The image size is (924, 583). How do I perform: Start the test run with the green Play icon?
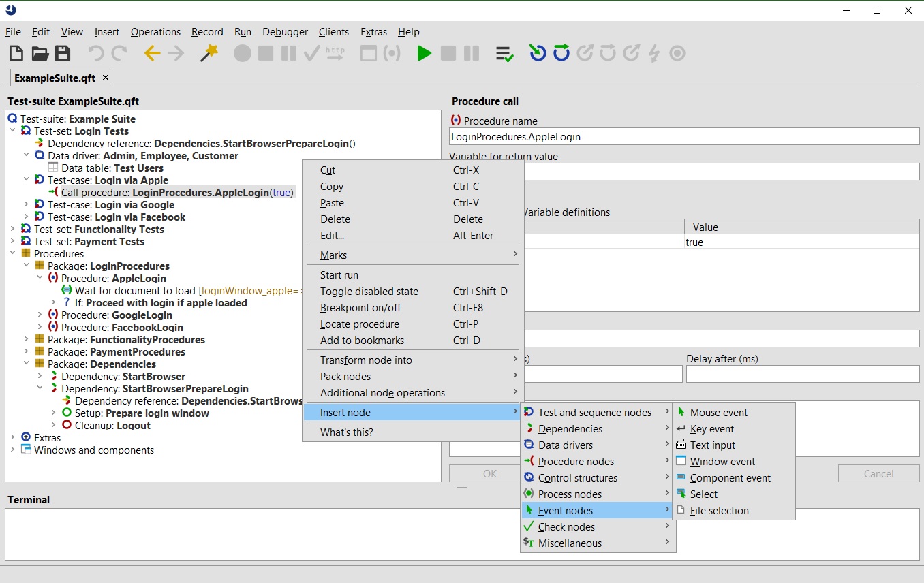pyautogui.click(x=424, y=52)
